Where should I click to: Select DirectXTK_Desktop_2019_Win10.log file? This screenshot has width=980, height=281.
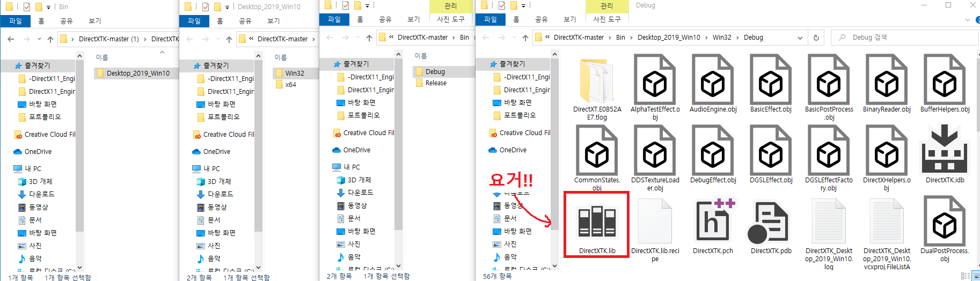point(829,234)
